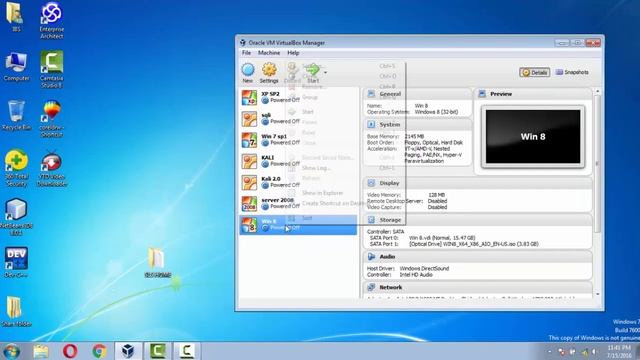
Task: Select the KALI virtual machine
Action: coord(298,161)
